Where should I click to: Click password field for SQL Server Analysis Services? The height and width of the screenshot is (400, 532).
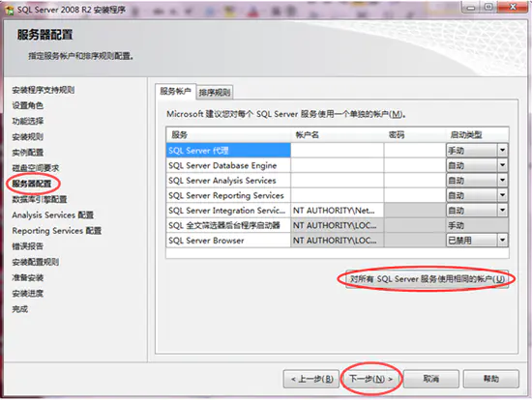415,181
